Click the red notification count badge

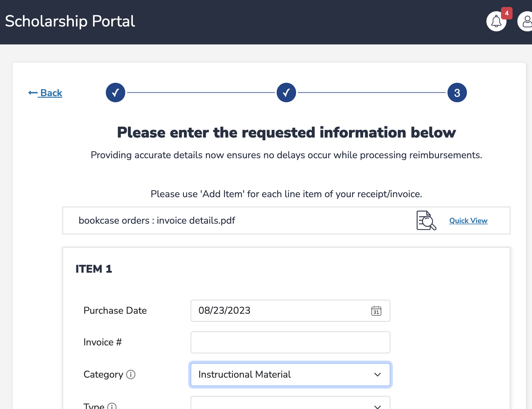pyautogui.click(x=507, y=13)
